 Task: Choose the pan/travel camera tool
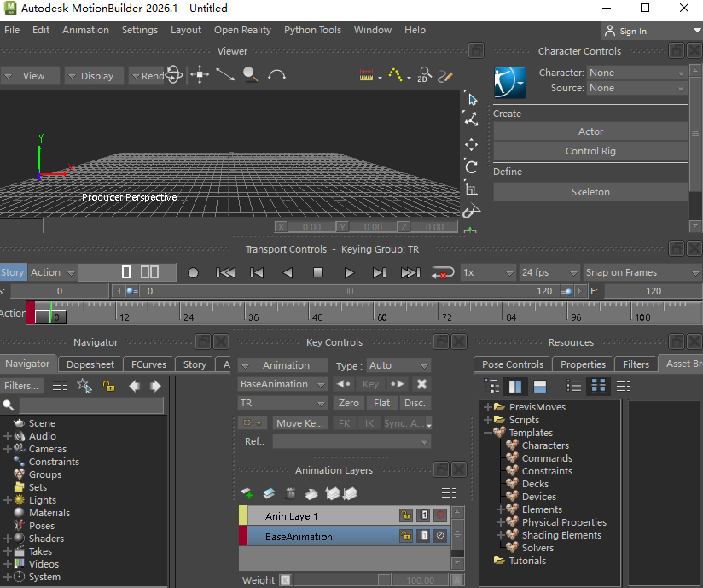[x=200, y=74]
